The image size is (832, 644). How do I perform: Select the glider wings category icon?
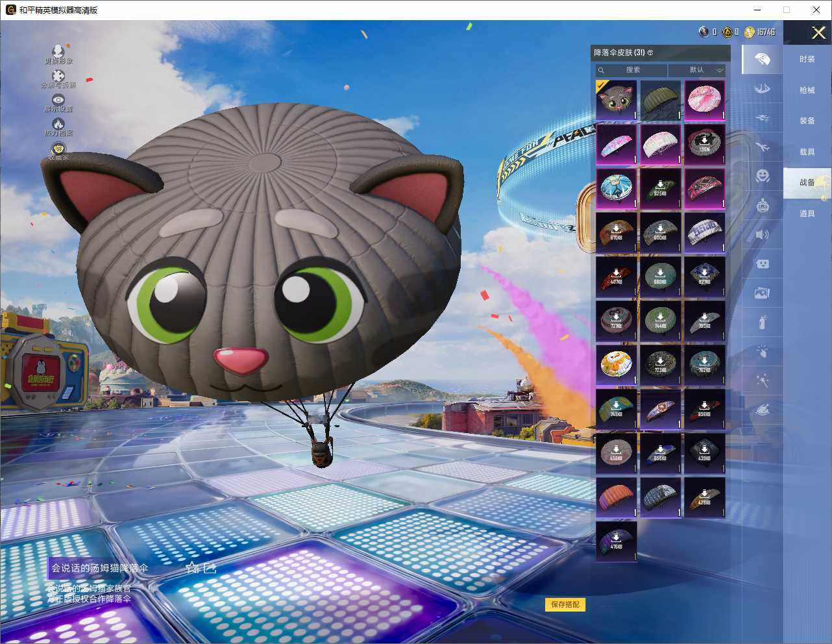[x=763, y=89]
